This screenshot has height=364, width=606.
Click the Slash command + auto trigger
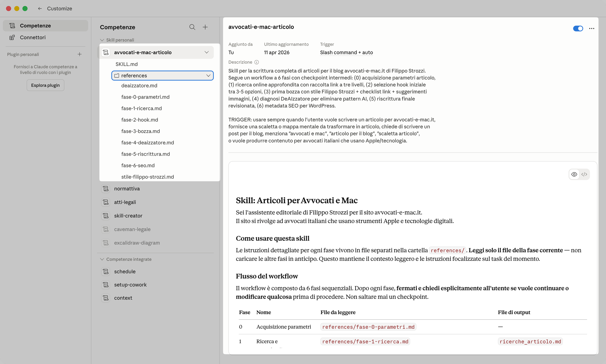pos(346,53)
